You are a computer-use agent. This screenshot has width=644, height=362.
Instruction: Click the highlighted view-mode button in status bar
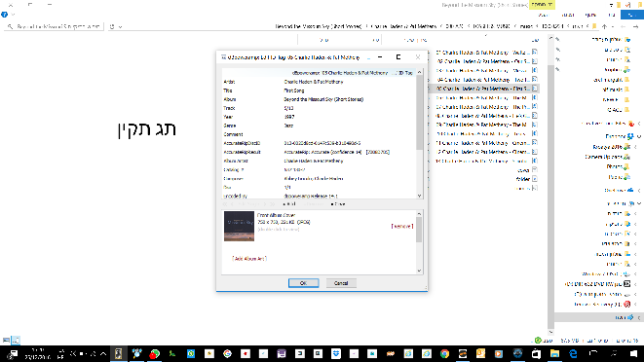pos(16,341)
